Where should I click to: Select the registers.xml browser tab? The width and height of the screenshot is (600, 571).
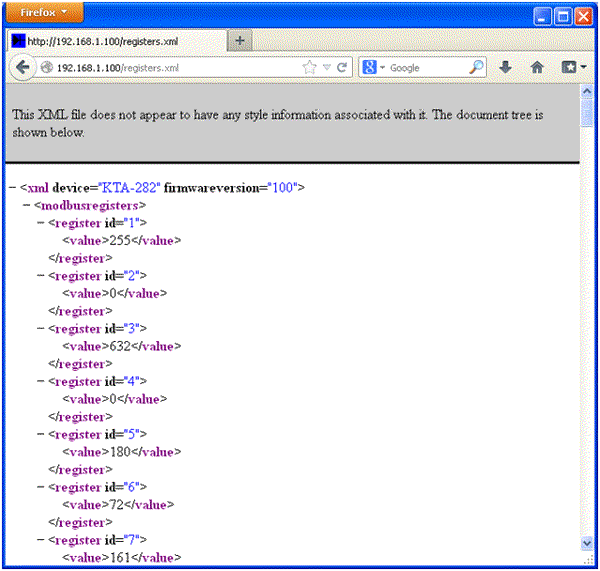(117, 41)
